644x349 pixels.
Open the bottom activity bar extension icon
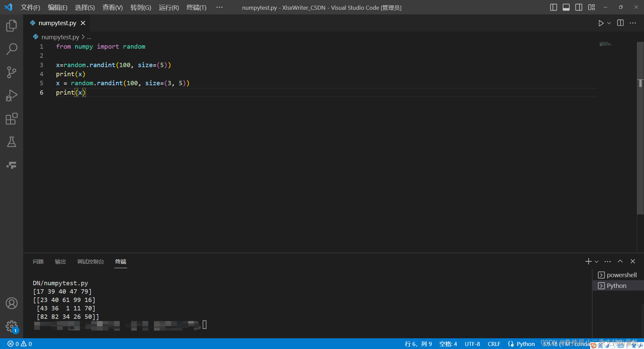coord(11,165)
